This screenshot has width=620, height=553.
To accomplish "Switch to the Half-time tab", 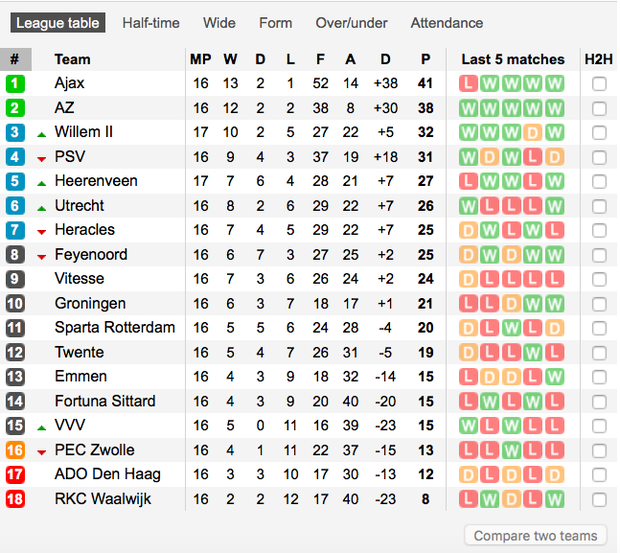I will (151, 23).
